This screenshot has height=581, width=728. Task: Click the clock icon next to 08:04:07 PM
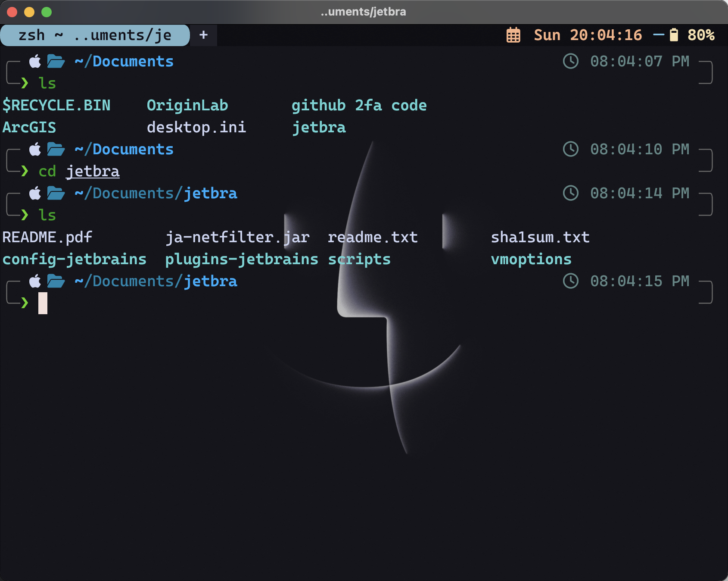(x=571, y=61)
